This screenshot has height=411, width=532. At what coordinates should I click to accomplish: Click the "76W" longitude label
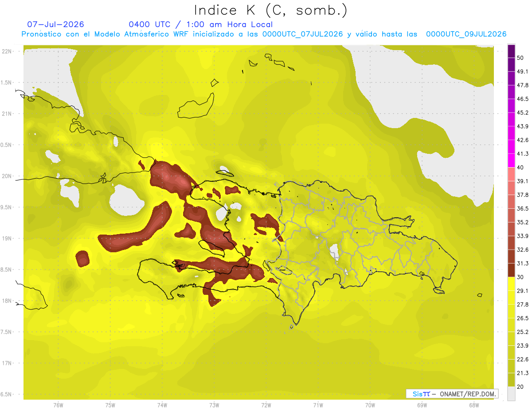click(x=58, y=405)
